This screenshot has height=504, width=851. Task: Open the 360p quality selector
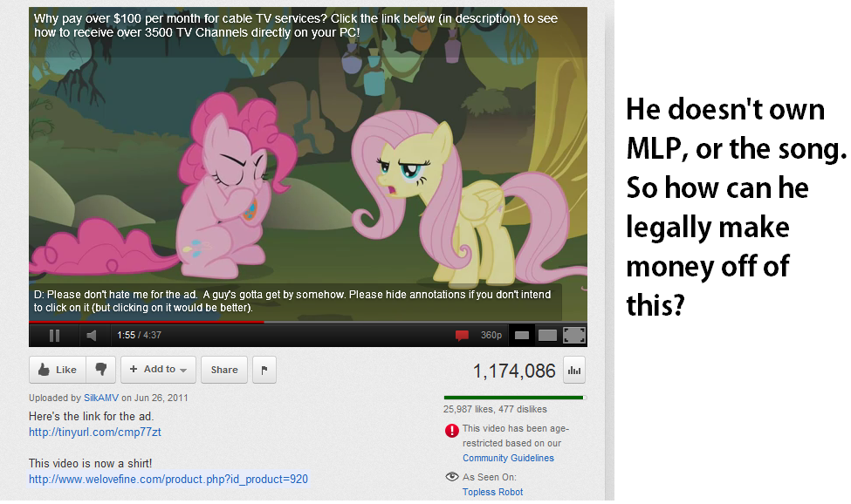(491, 336)
